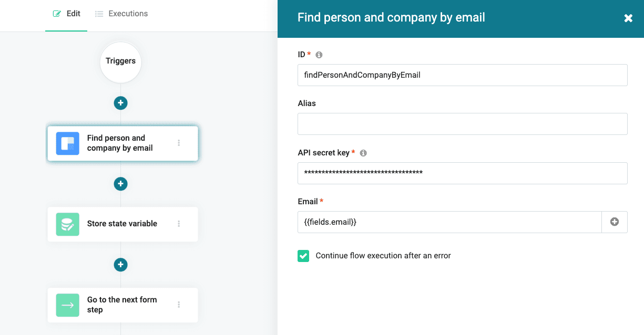The width and height of the screenshot is (644, 335).
Task: Add a step above Store state variable
Action: tap(121, 184)
